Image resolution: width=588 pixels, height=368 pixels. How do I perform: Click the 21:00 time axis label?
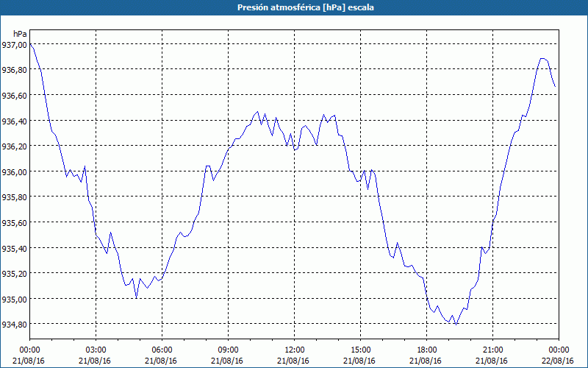coord(492,350)
